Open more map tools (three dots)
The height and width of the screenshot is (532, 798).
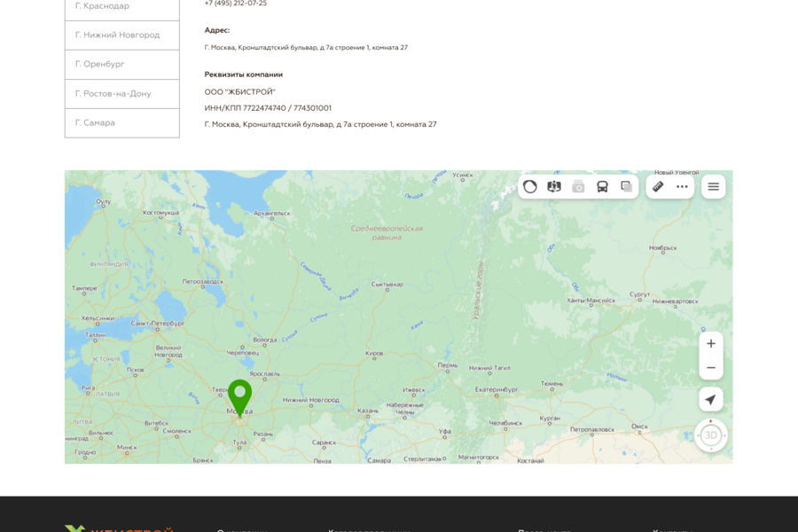[x=682, y=186]
